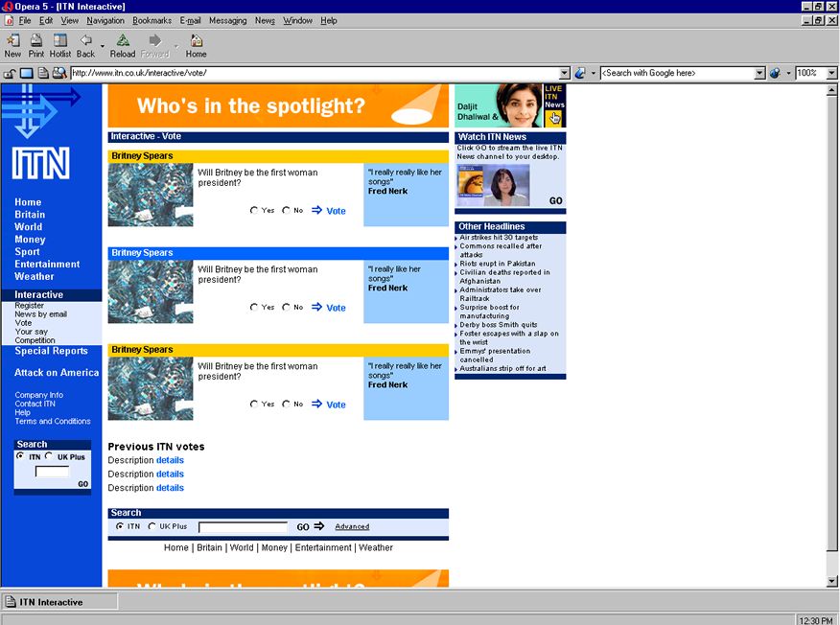Select UK Plus radio in the sidebar Search box
840x625 pixels.
click(49, 455)
